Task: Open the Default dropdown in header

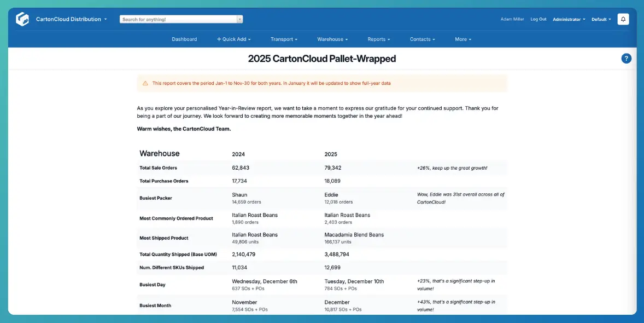Action: pos(601,19)
